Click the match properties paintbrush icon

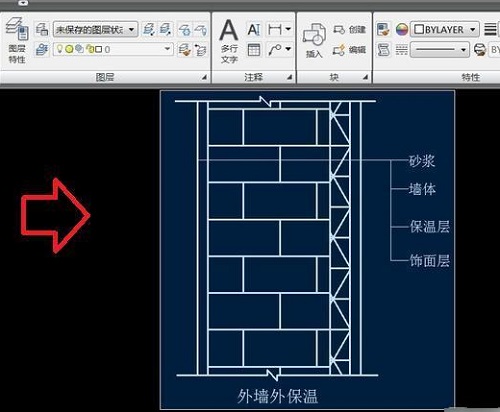point(383,30)
